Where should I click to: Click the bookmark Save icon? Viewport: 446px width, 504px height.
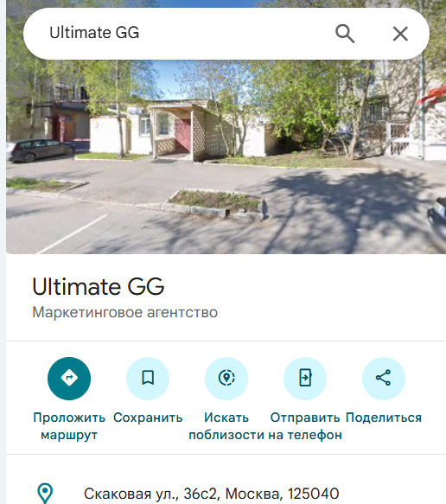point(148,379)
